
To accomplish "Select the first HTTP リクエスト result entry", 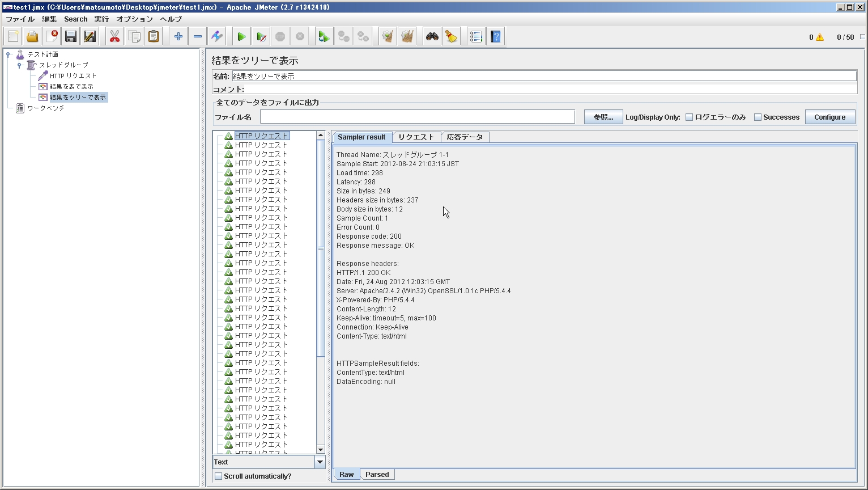I will 262,136.
